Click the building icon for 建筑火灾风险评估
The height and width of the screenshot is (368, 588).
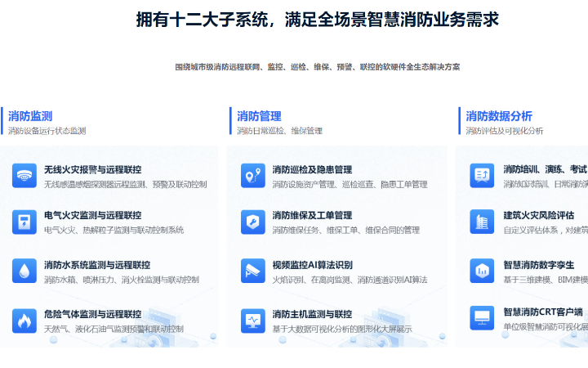pyautogui.click(x=482, y=222)
